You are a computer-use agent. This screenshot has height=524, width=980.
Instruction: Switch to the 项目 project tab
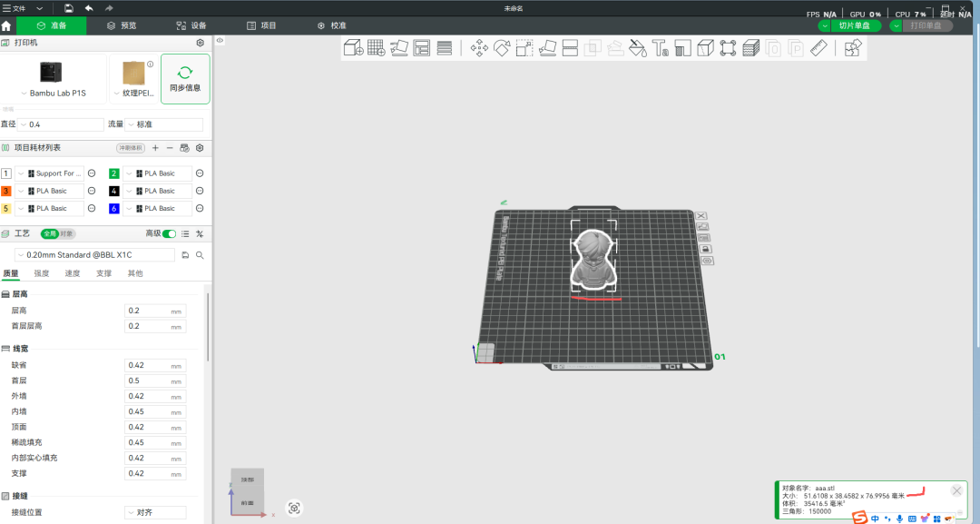point(261,25)
